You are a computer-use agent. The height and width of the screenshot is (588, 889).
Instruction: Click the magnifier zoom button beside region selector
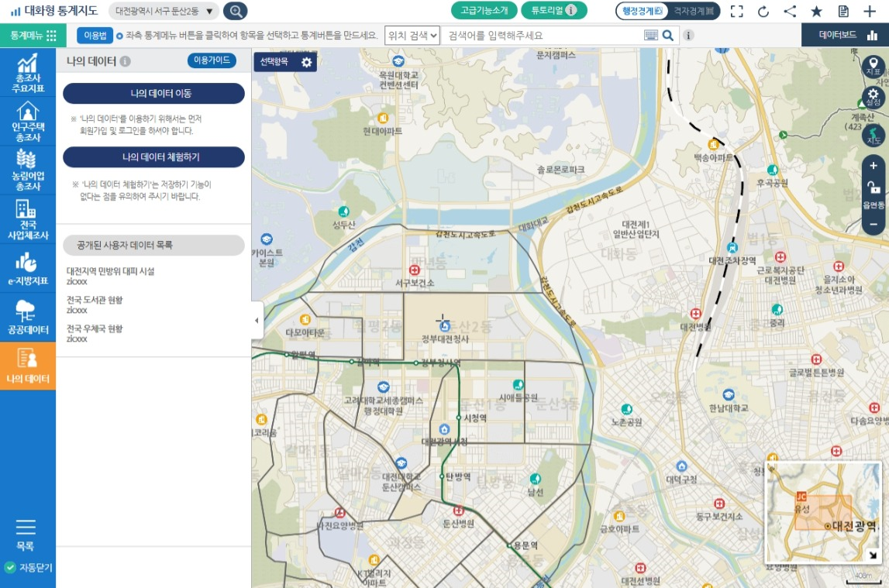[x=236, y=11]
